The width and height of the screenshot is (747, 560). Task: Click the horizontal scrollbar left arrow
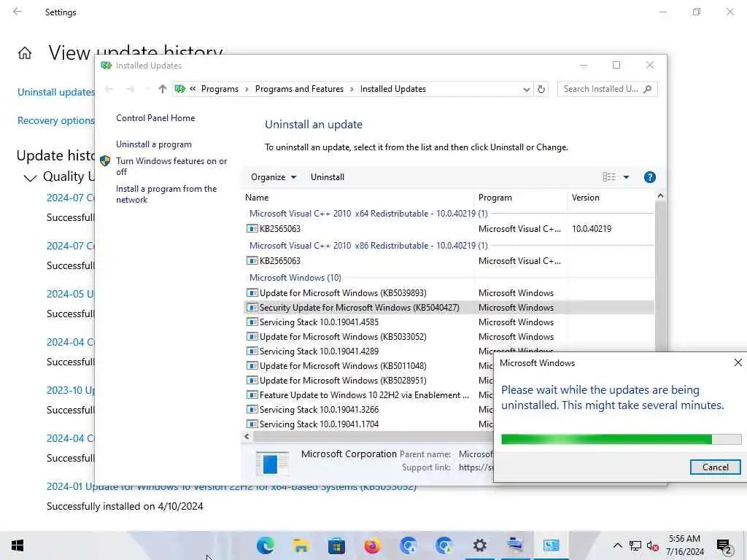[x=247, y=436]
